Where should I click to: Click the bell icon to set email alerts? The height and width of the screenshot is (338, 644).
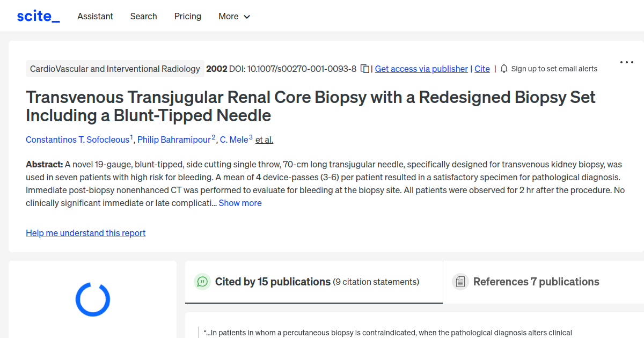[503, 69]
